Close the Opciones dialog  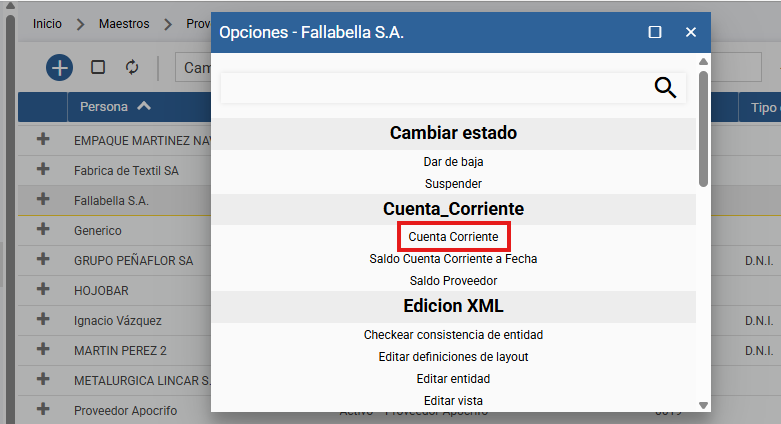click(x=691, y=32)
